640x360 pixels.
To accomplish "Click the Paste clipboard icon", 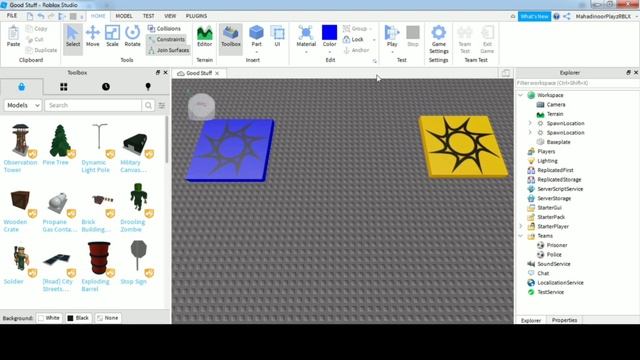I will [x=13, y=36].
